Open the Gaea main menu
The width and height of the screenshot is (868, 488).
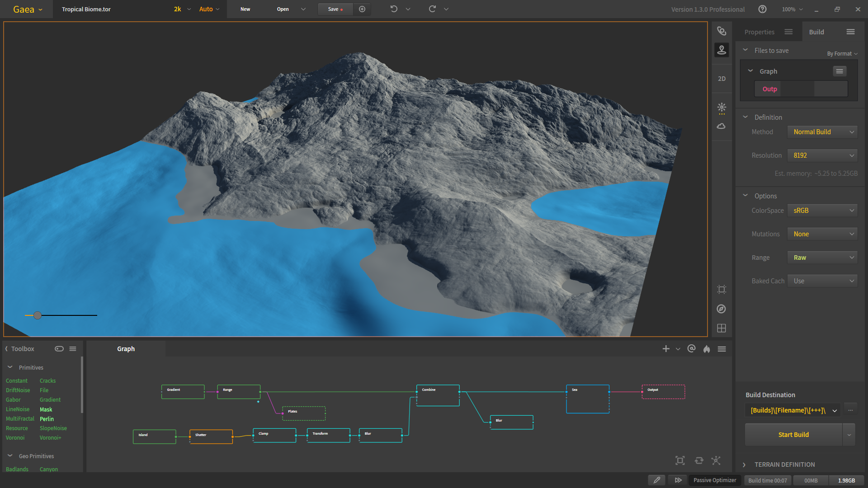[x=27, y=9]
